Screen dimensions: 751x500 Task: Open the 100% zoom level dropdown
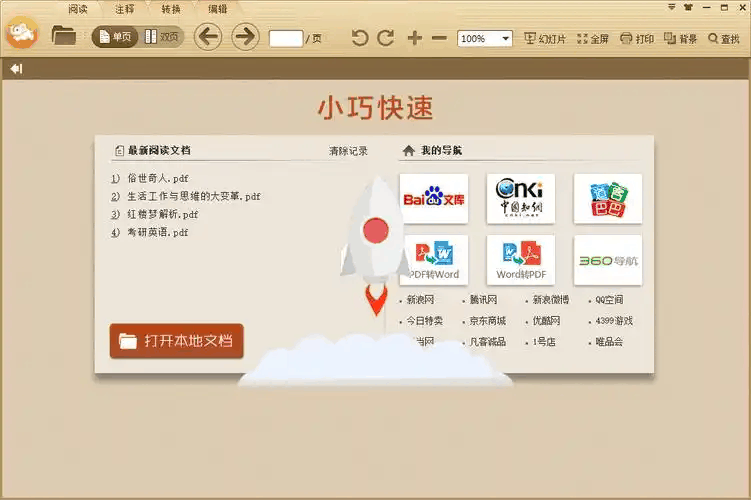pos(505,39)
